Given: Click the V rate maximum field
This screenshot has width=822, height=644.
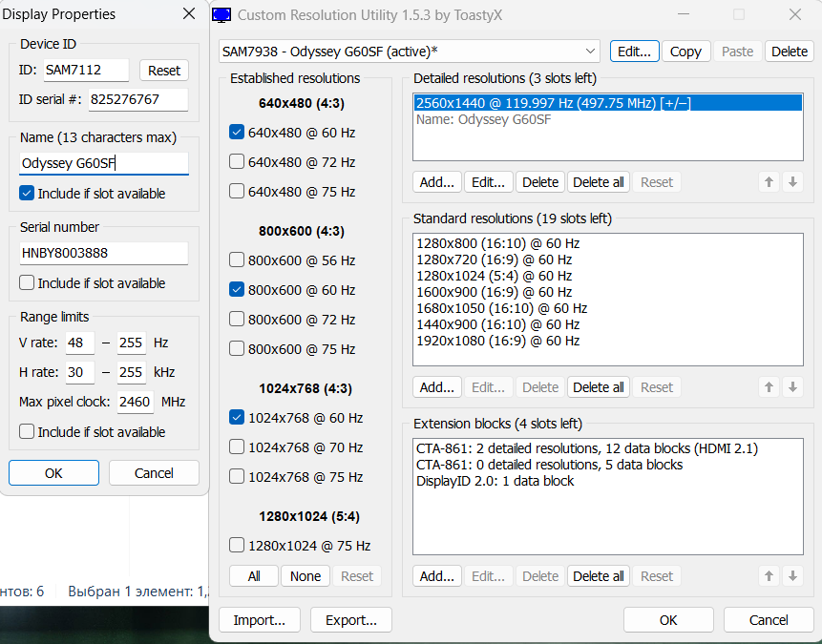Looking at the screenshot, I should point(131,343).
